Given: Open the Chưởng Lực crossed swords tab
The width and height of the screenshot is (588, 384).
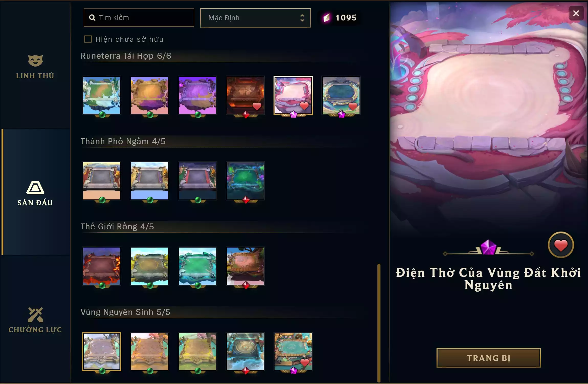Looking at the screenshot, I should coord(35,320).
